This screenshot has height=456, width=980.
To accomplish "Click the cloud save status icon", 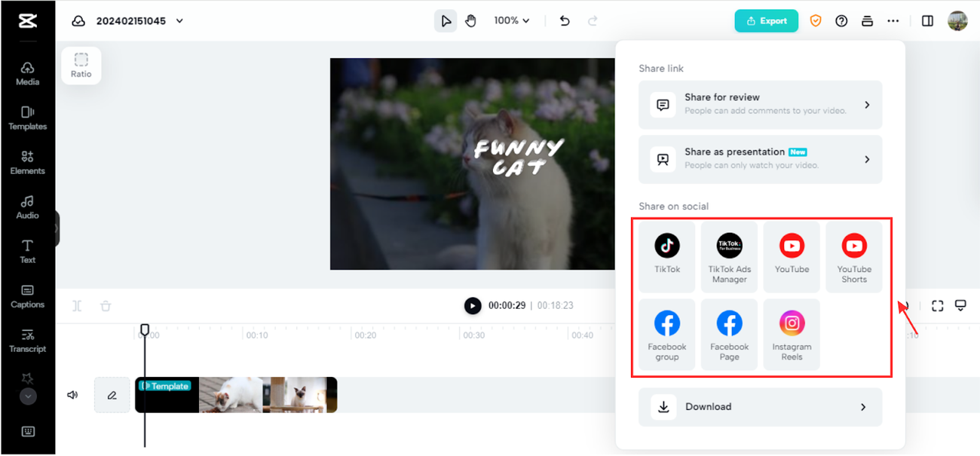I will coord(78,21).
